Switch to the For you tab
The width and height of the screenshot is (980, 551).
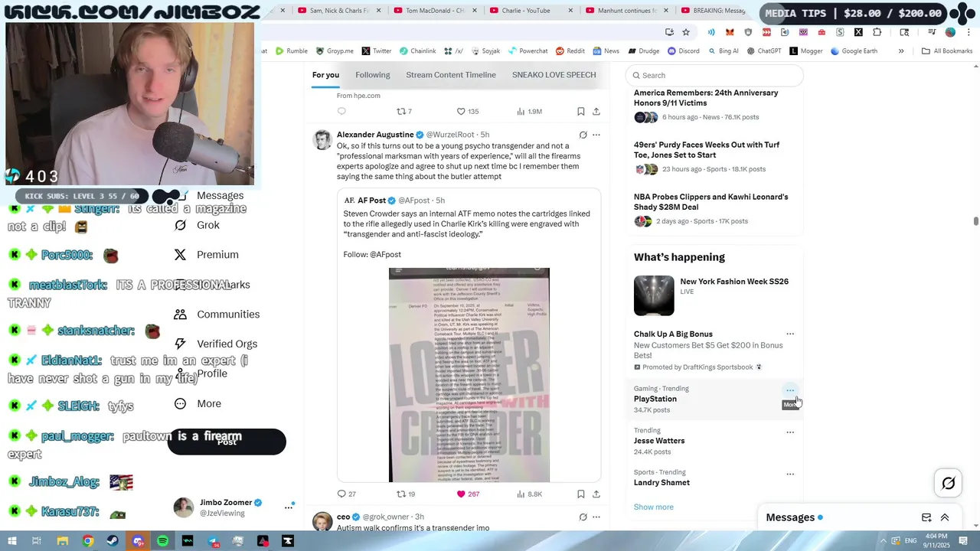(325, 75)
